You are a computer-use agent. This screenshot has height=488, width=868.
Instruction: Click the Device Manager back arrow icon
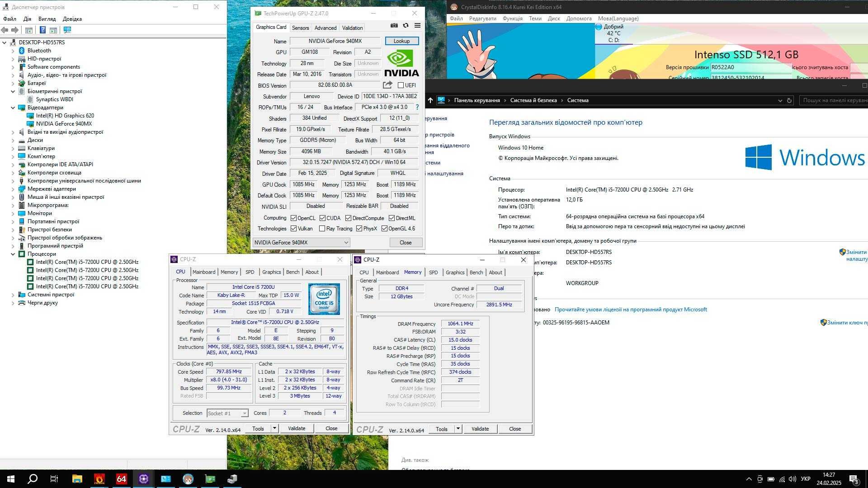[5, 30]
